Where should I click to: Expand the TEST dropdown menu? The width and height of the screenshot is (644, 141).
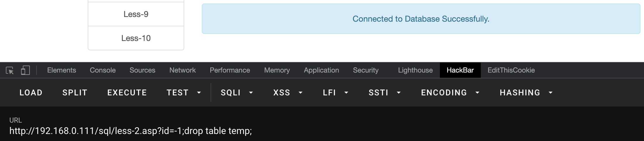pos(183,93)
